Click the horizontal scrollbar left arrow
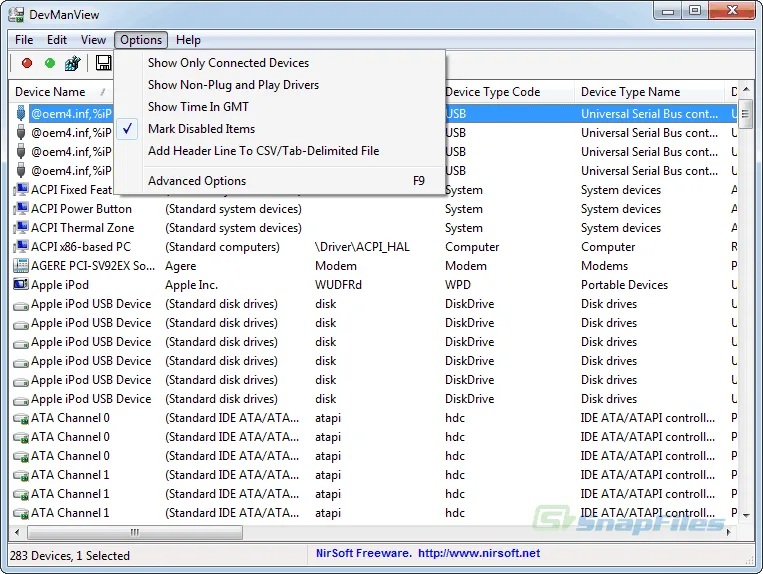Screen dimensions: 763x574 (x=17, y=532)
